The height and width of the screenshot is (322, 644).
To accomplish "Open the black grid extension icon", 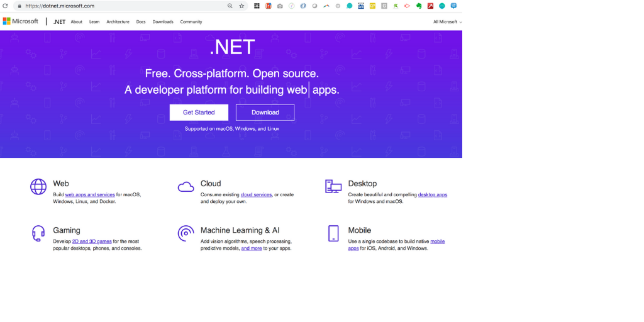I will click(257, 6).
